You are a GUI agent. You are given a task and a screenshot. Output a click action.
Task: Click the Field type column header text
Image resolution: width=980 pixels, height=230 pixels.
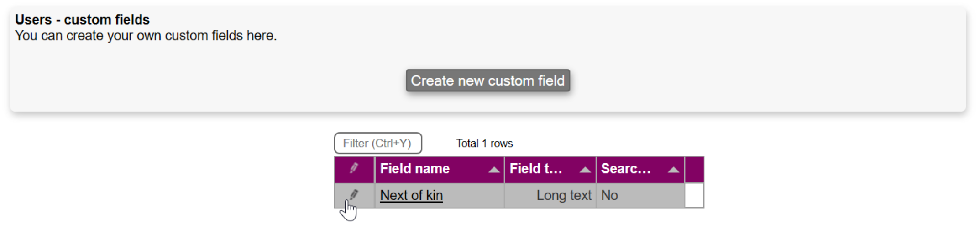tap(535, 169)
